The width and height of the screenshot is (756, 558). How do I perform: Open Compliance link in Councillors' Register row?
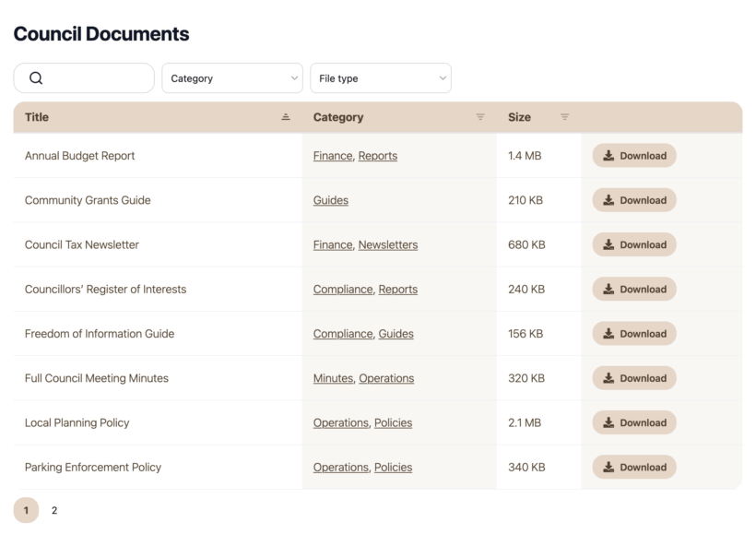click(343, 290)
